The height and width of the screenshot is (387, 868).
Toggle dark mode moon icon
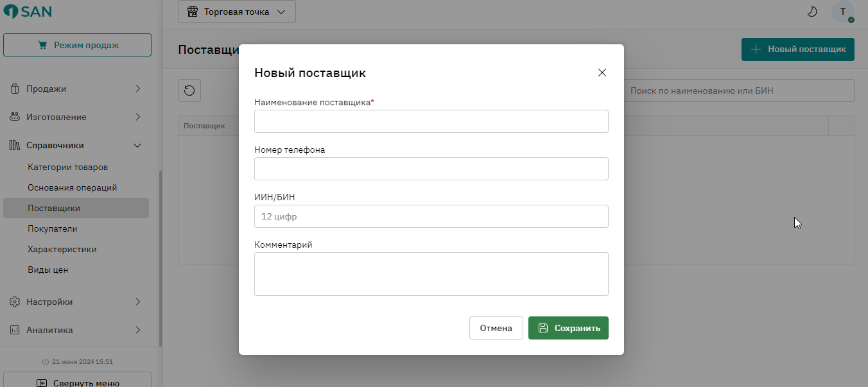tap(812, 12)
